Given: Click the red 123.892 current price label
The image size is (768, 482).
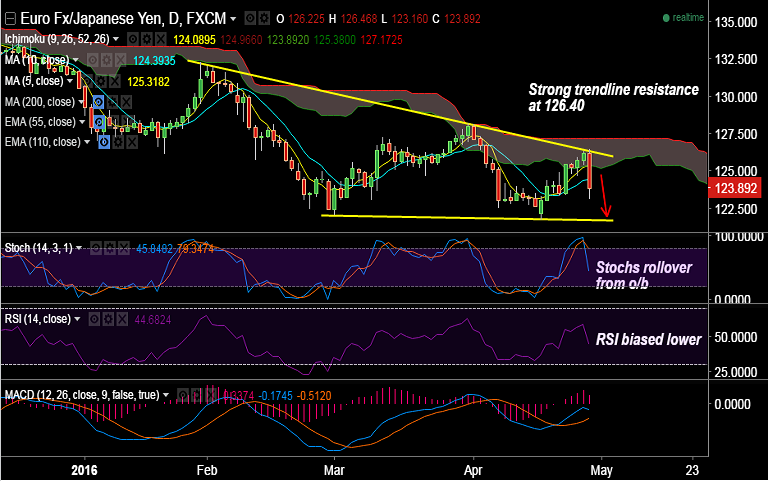Looking at the screenshot, I should pyautogui.click(x=735, y=188).
